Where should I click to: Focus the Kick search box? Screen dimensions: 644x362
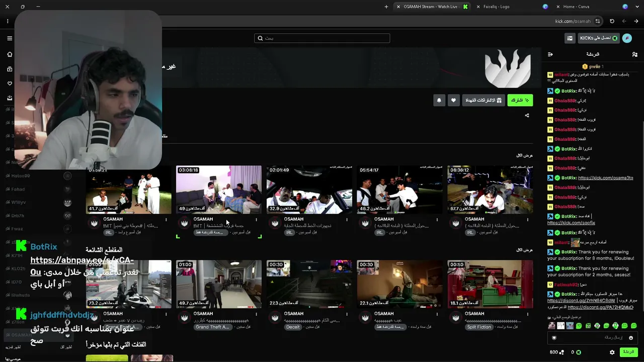[322, 38]
